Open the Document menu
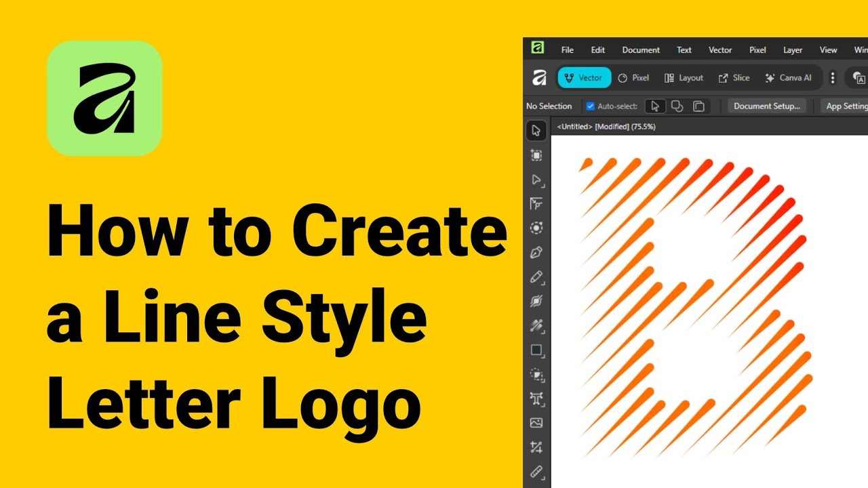868x488 pixels. [x=641, y=50]
